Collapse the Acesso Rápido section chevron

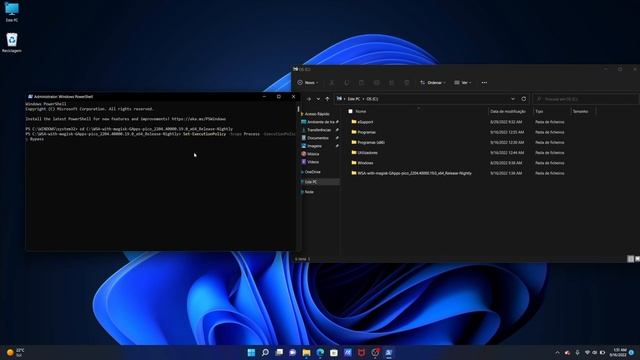[302, 114]
